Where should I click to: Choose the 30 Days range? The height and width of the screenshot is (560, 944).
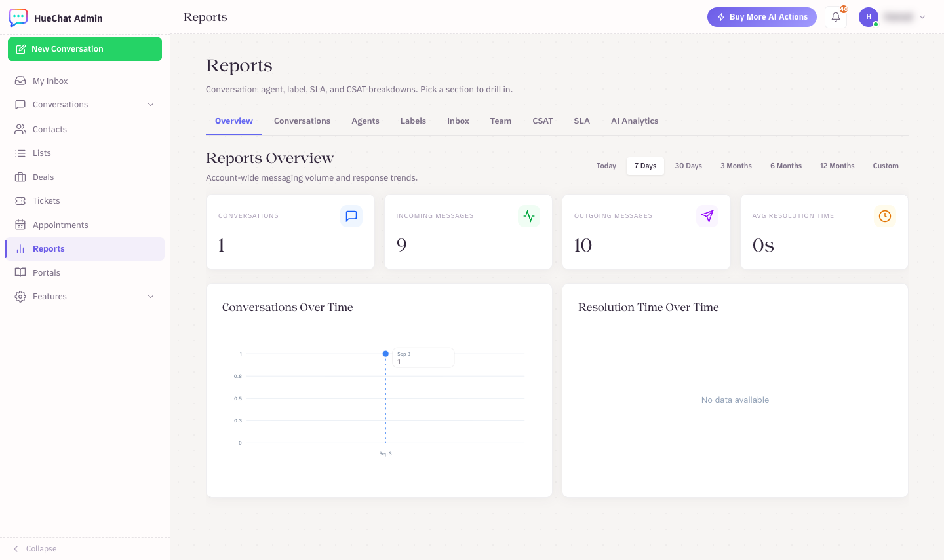click(x=688, y=166)
